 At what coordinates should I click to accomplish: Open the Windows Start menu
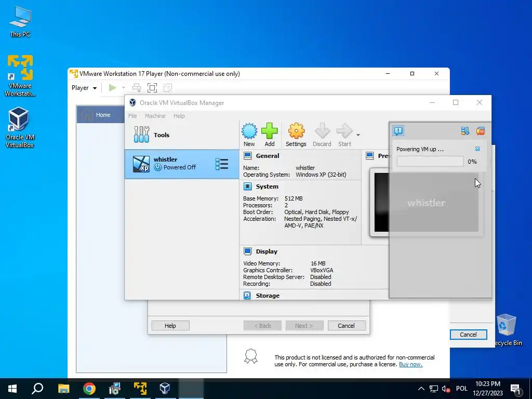(x=12, y=389)
